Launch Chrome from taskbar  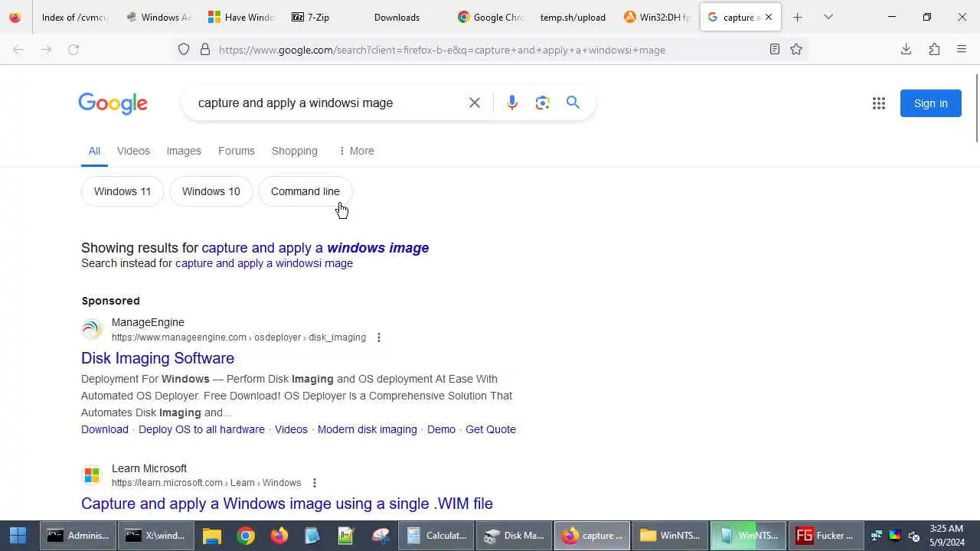[246, 536]
